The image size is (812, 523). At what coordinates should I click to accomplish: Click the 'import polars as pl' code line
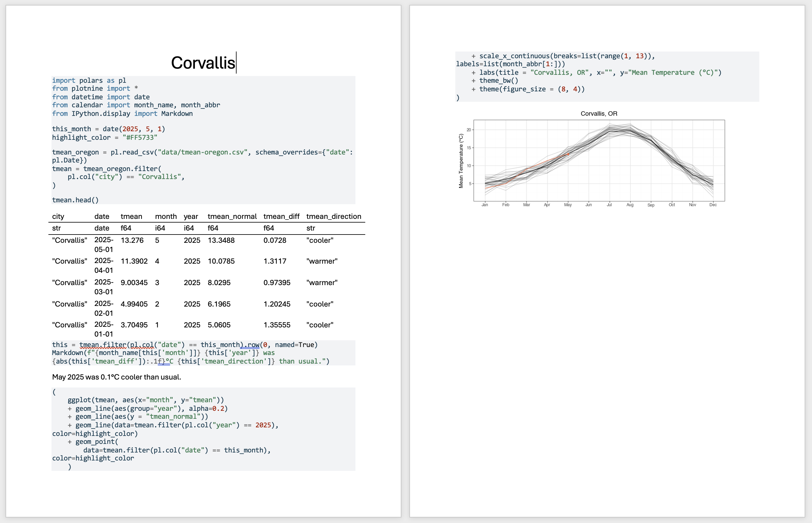click(89, 81)
